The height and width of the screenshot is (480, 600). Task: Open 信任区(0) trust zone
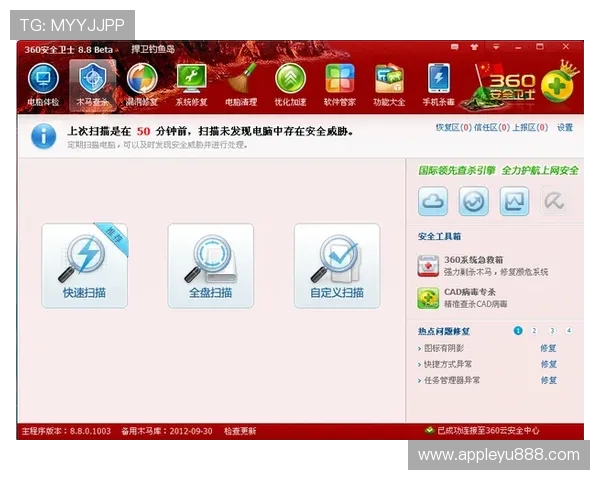click(492, 127)
